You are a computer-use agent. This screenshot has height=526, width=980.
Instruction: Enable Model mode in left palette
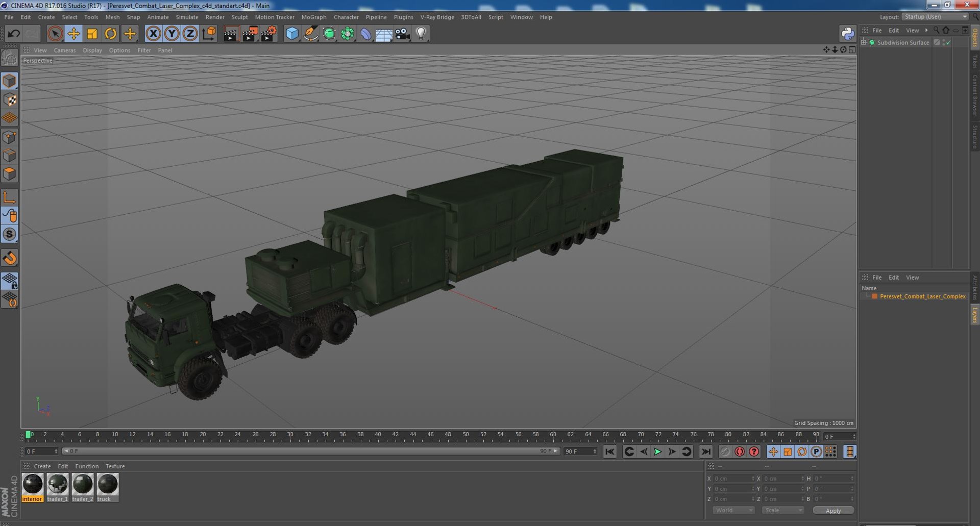(x=9, y=81)
